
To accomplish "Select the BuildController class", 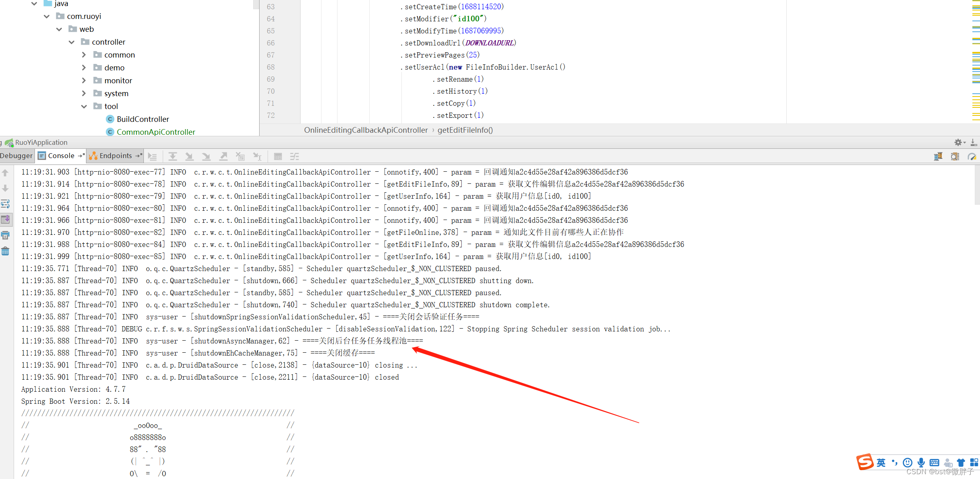I will coord(143,119).
